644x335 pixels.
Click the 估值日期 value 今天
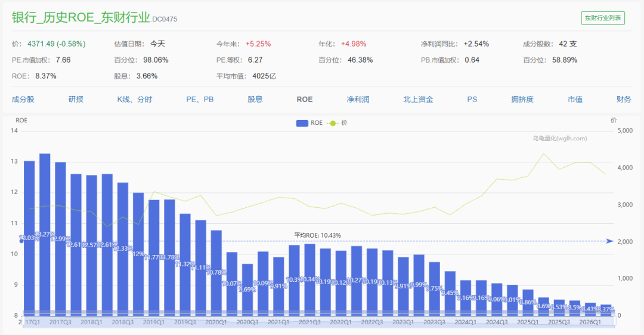(157, 44)
